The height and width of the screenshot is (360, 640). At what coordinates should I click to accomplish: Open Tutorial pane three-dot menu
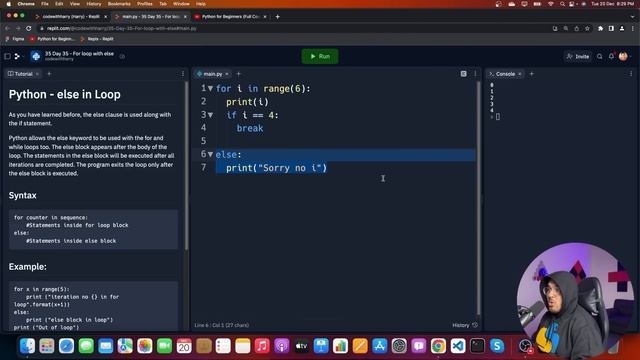[x=183, y=74]
